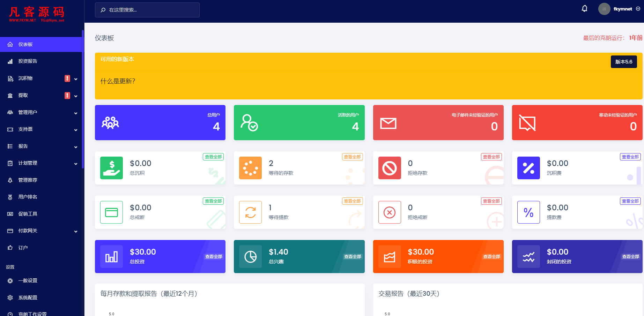Click the search input field

point(147,10)
